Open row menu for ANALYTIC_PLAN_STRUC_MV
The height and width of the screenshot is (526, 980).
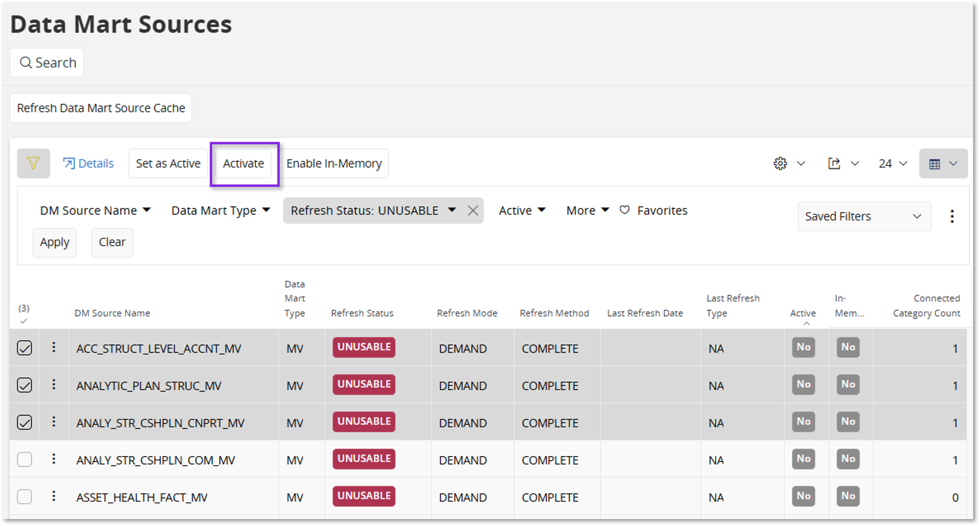(x=54, y=384)
